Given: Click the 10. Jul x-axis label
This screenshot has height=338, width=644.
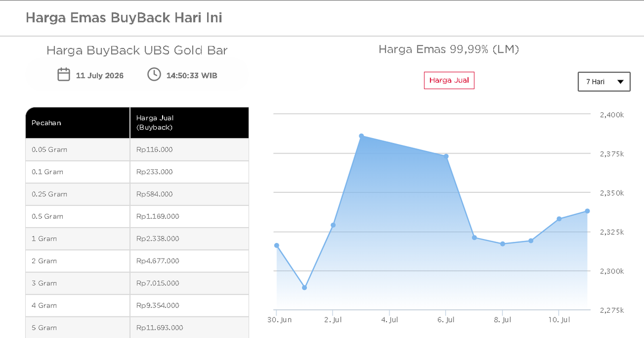Looking at the screenshot, I should [559, 320].
